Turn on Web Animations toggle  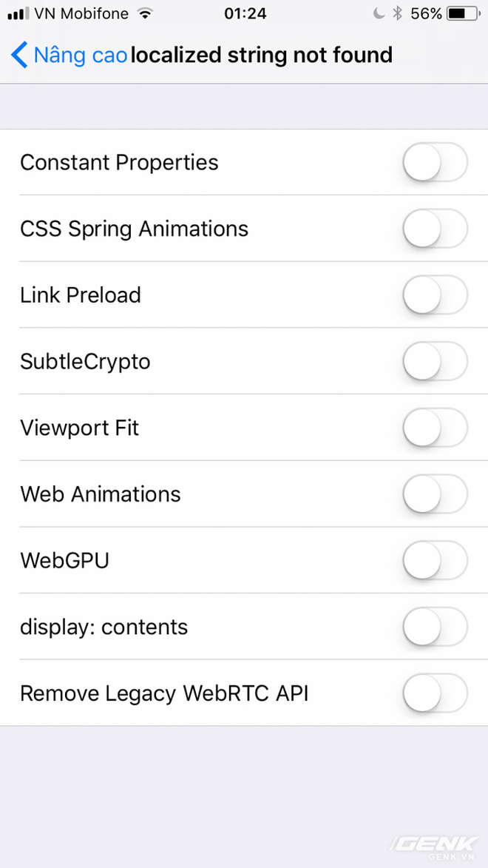tap(435, 494)
